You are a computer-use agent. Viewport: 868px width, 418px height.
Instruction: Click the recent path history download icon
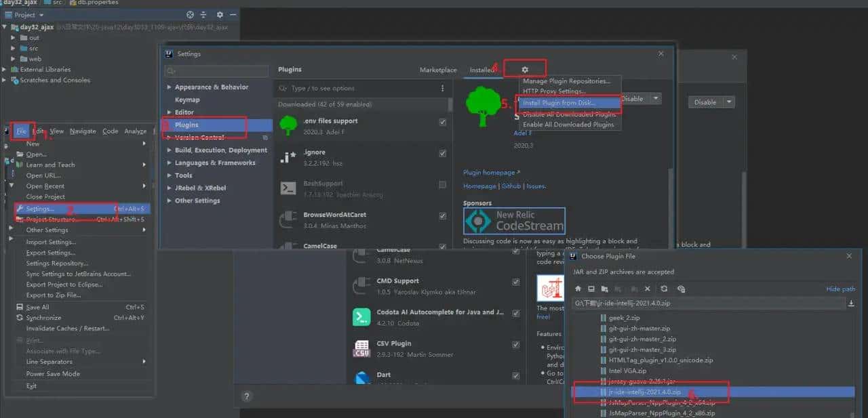coord(851,304)
